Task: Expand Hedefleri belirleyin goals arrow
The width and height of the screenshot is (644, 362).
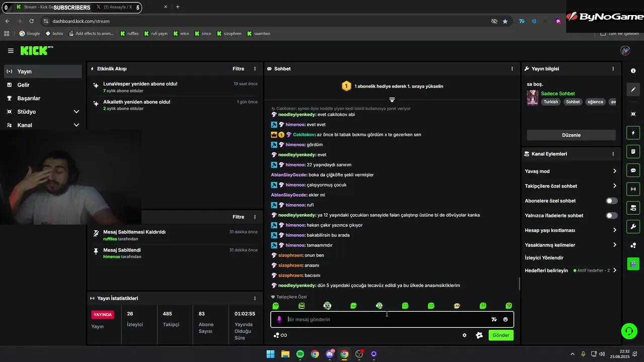Action: tap(614, 270)
